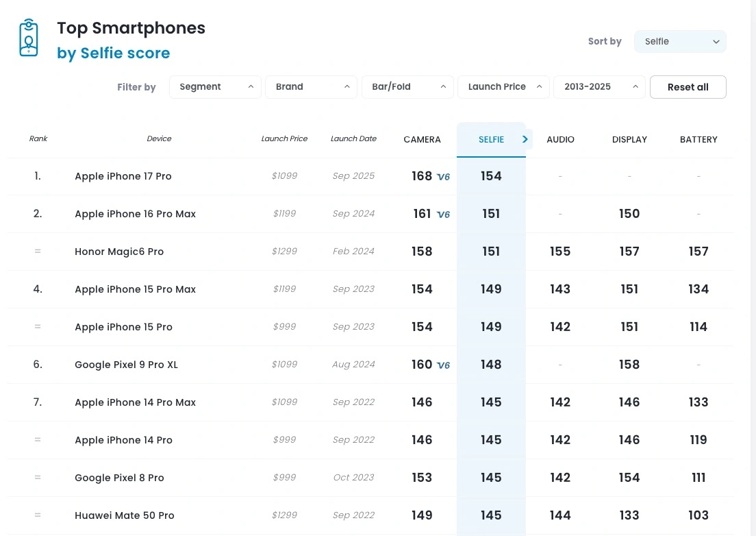This screenshot has height=536, width=756.
Task: Click the V6 badge beside iPhone 17 Pro
Action: [443, 177]
